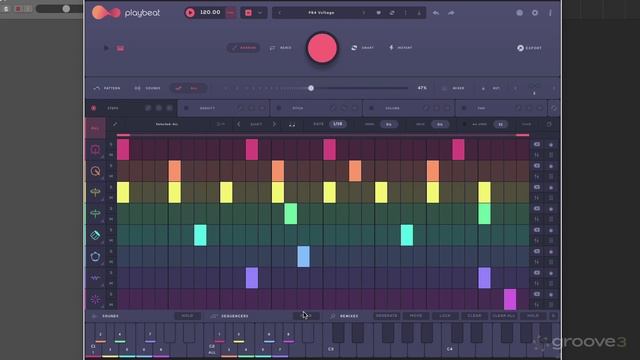The image size is (640, 360).
Task: Click the preset save arrow icon
Action: (x=419, y=13)
